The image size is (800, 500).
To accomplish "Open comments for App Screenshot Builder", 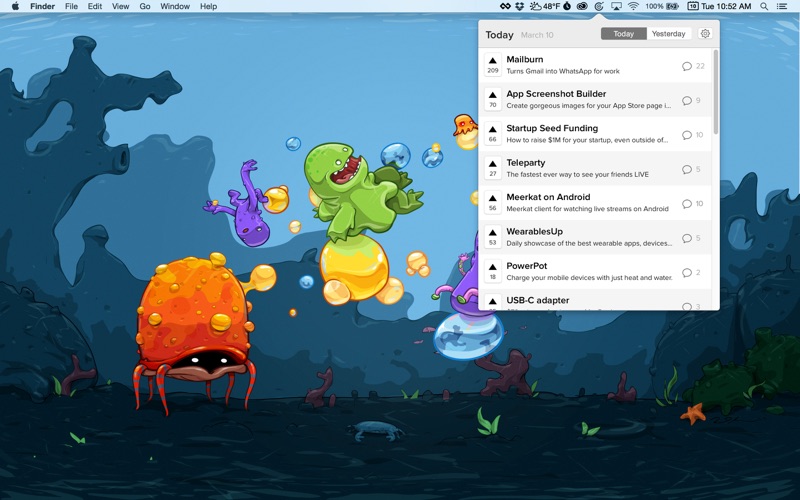I will (x=691, y=101).
